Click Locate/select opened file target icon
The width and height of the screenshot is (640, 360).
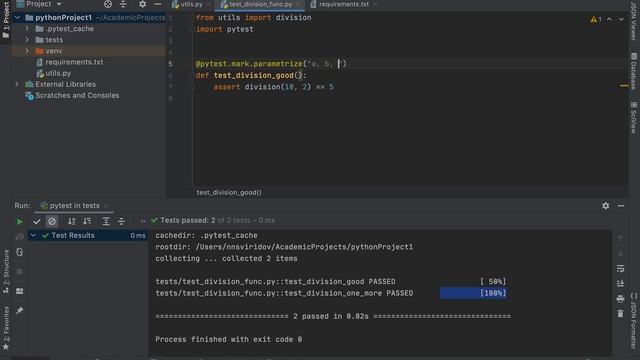point(108,4)
